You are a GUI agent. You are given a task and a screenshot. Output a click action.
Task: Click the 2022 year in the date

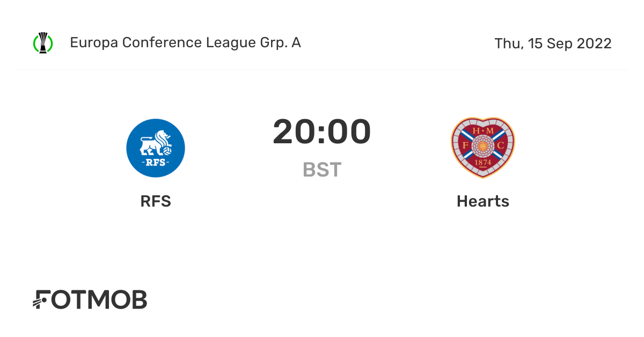tap(594, 43)
